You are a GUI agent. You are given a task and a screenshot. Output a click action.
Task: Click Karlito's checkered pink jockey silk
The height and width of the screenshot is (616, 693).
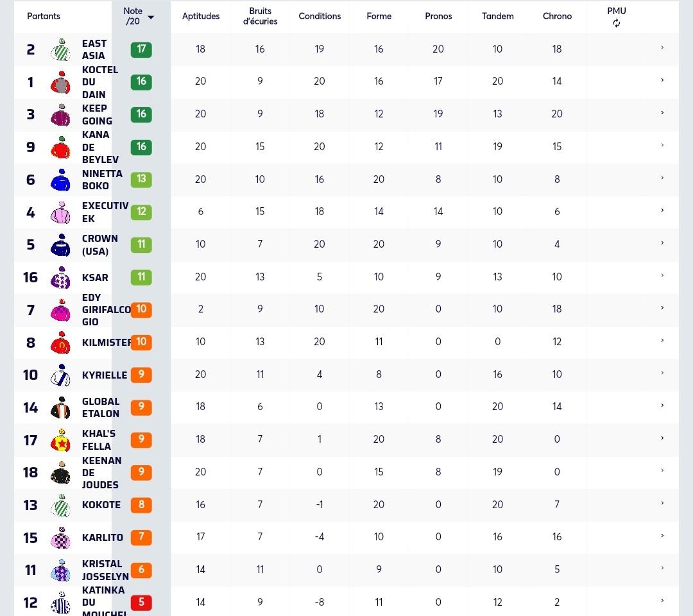[x=60, y=538]
